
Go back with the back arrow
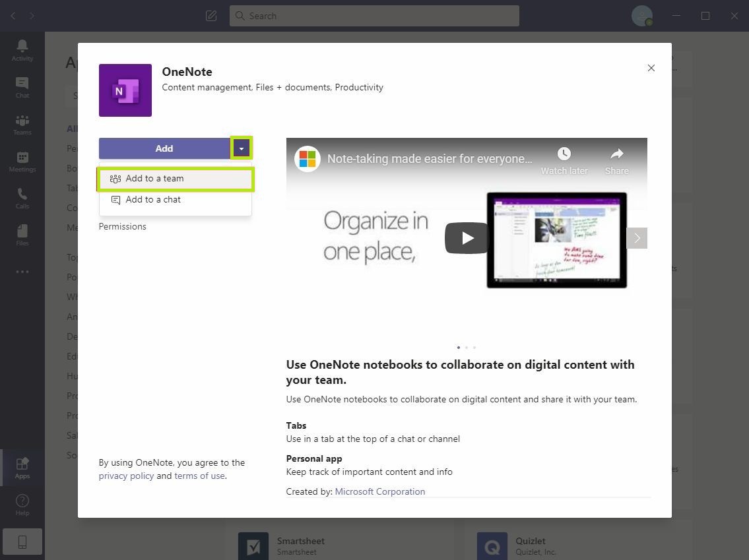(x=13, y=16)
